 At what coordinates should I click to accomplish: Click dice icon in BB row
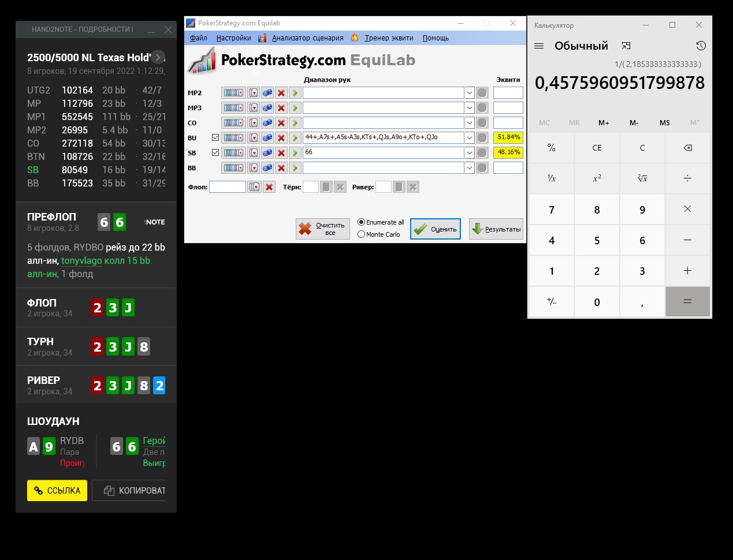pos(267,168)
